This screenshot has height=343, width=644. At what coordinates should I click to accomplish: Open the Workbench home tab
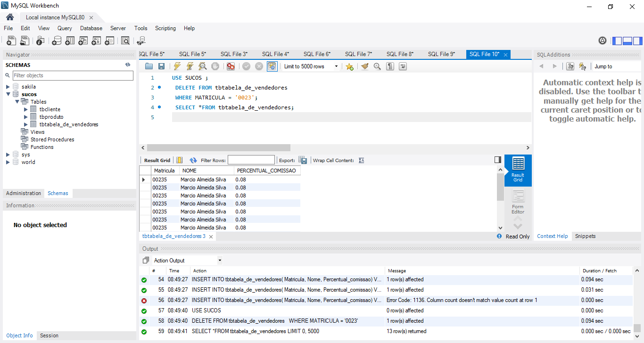click(10, 17)
